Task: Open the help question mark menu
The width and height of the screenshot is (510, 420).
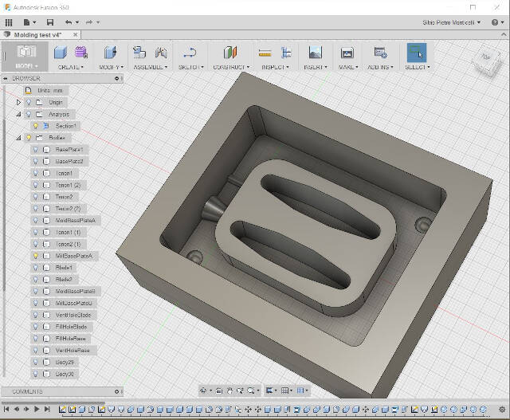Action: [x=495, y=22]
